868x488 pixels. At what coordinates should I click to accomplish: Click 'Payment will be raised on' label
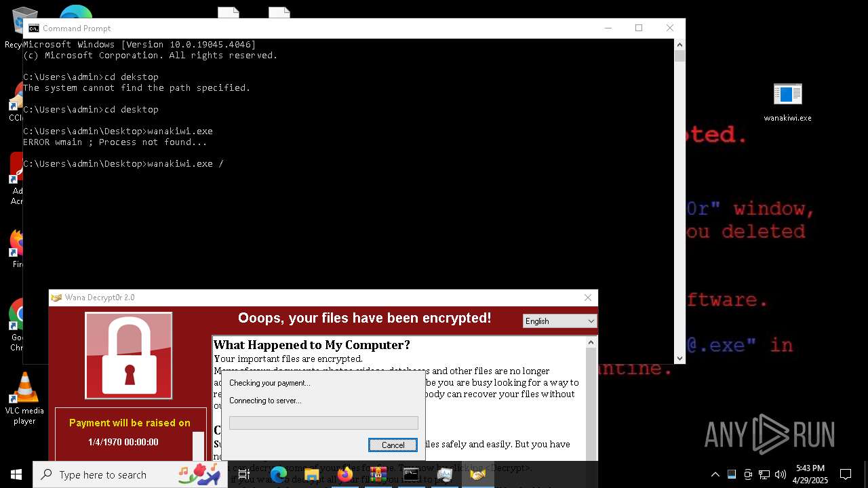point(130,423)
